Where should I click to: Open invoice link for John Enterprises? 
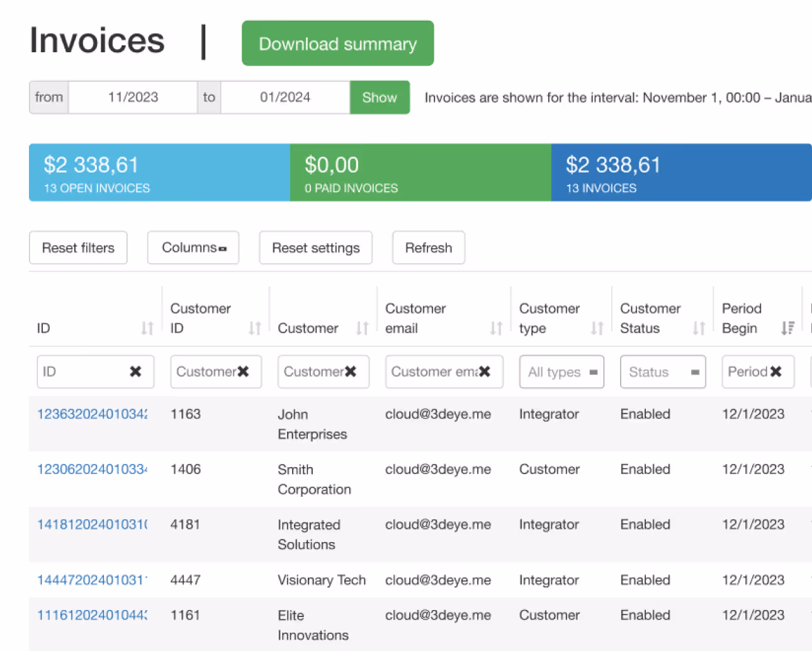[92, 414]
